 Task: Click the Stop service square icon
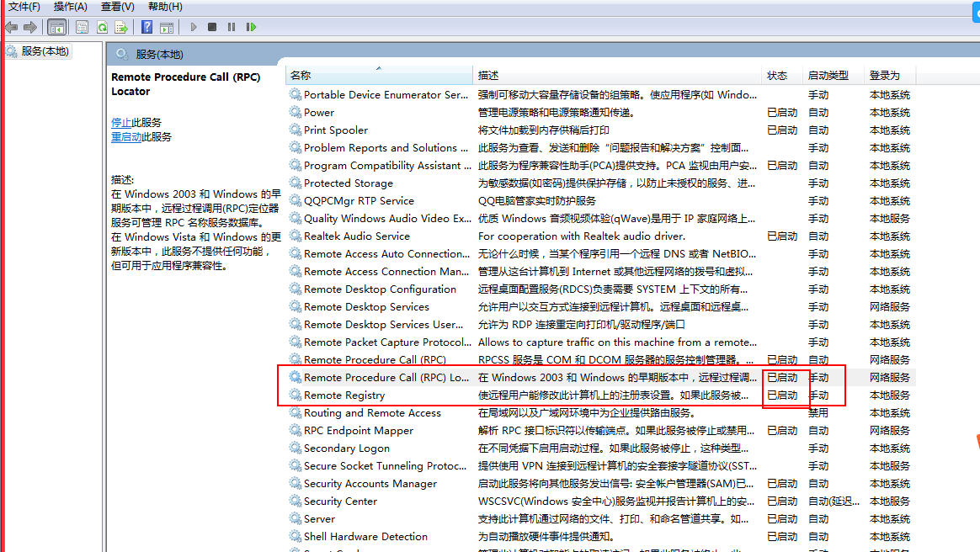pos(212,27)
